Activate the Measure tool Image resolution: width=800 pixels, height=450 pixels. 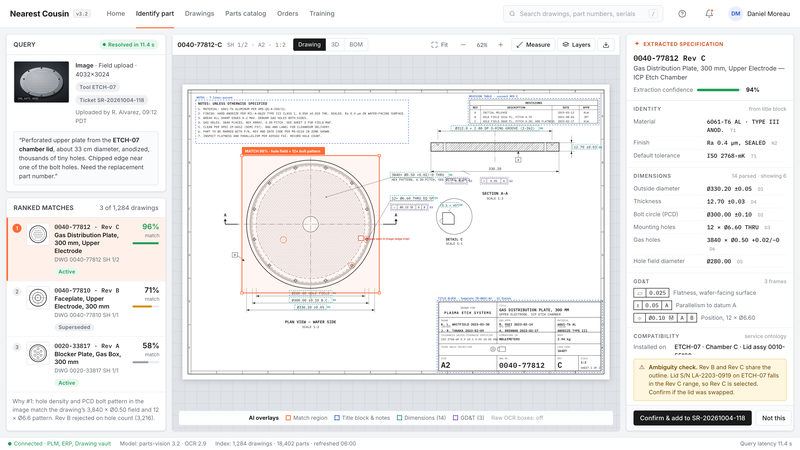[533, 45]
